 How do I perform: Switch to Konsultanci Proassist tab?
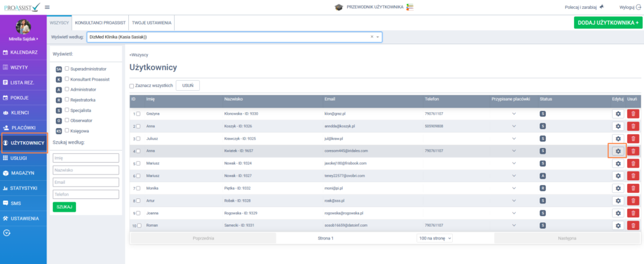(100, 22)
